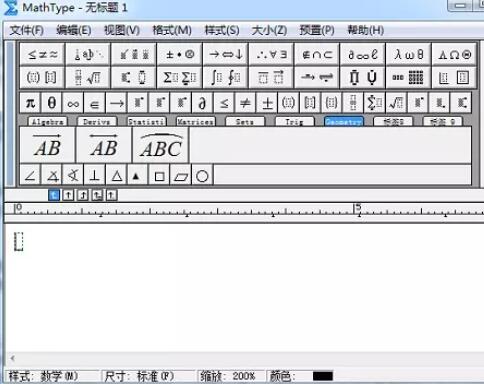484x384 pixels.
Task: Click the empty equation slot in workspace
Action: click(x=19, y=241)
